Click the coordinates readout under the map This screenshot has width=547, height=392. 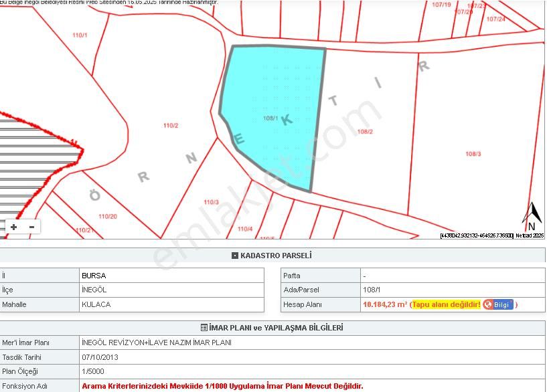click(x=476, y=235)
